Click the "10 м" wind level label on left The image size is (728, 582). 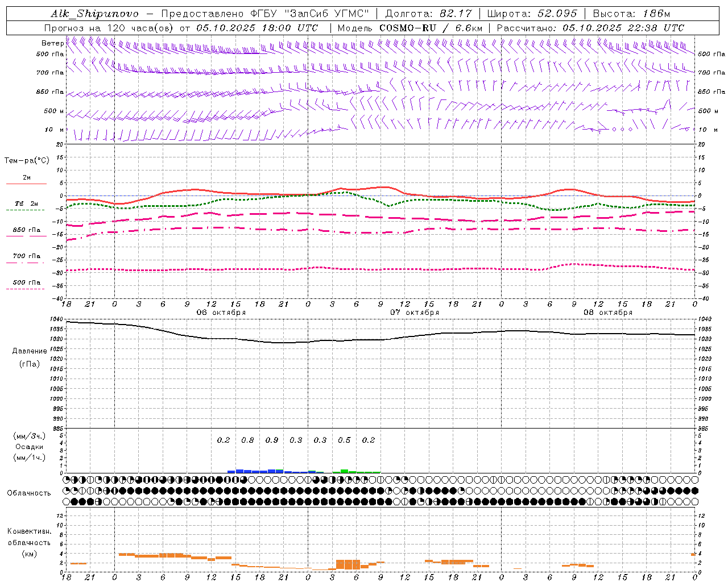(x=55, y=130)
